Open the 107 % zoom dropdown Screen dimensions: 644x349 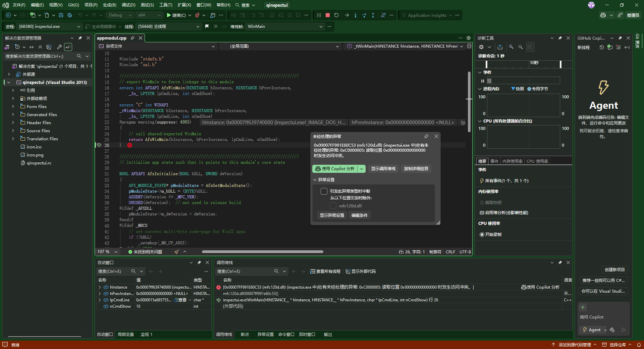click(116, 252)
